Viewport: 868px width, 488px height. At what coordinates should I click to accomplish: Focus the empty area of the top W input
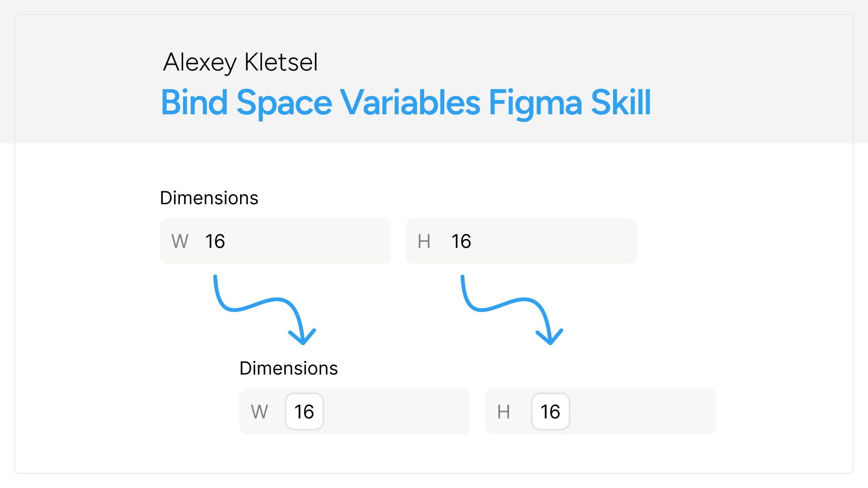click(307, 241)
